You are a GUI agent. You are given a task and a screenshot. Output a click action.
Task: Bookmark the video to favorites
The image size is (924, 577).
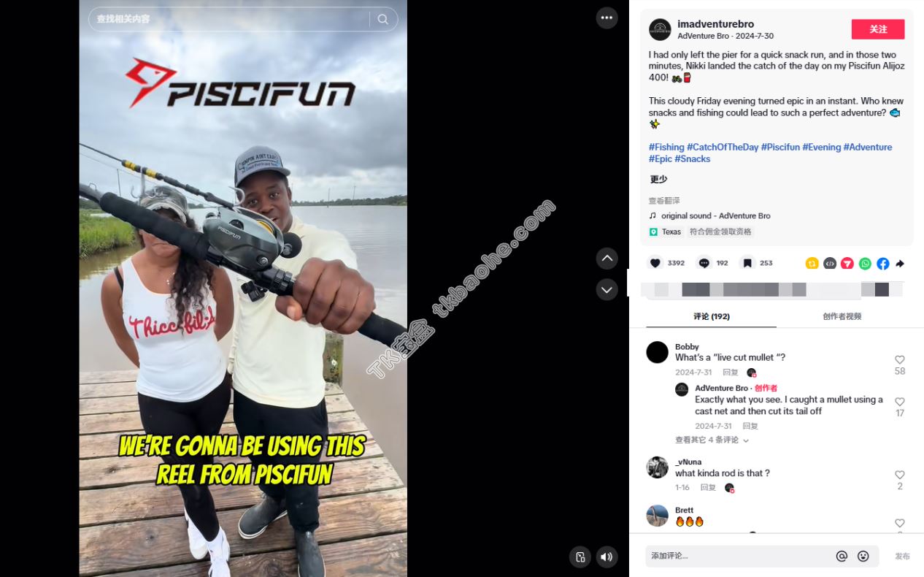[747, 263]
